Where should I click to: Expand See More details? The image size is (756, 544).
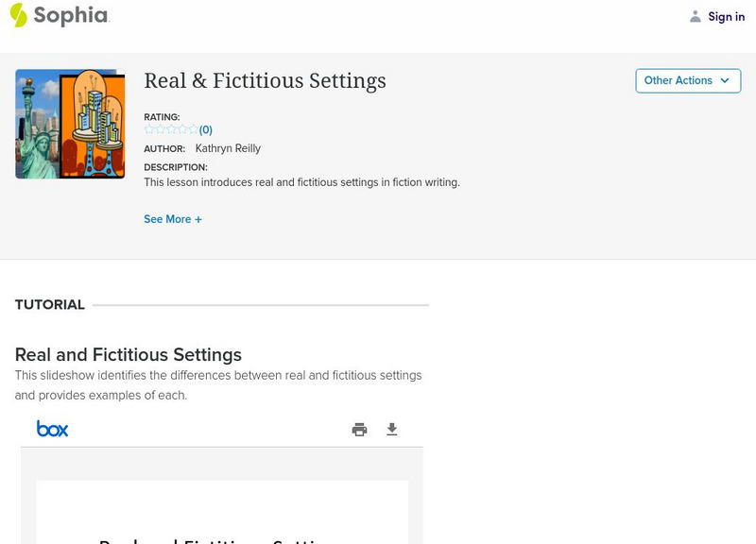(x=173, y=219)
